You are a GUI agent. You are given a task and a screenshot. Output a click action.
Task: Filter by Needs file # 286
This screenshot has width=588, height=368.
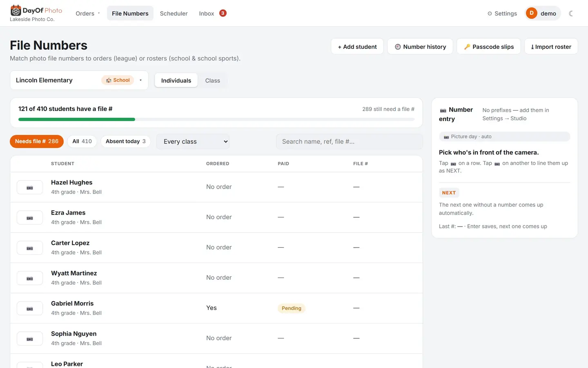tap(37, 141)
